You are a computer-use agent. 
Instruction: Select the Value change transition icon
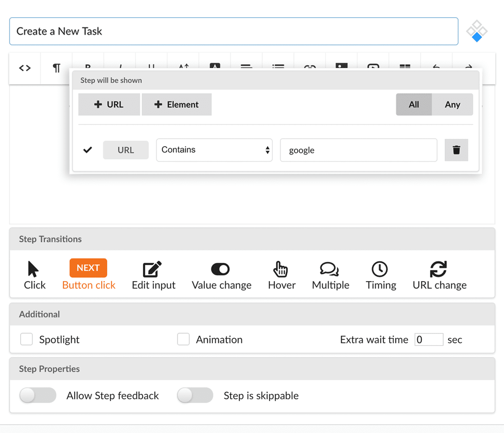tap(220, 269)
